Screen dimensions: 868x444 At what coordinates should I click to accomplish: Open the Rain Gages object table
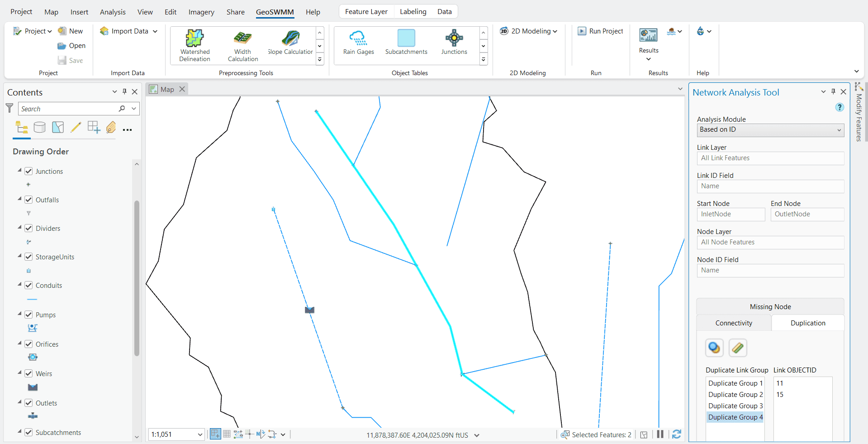pos(358,43)
